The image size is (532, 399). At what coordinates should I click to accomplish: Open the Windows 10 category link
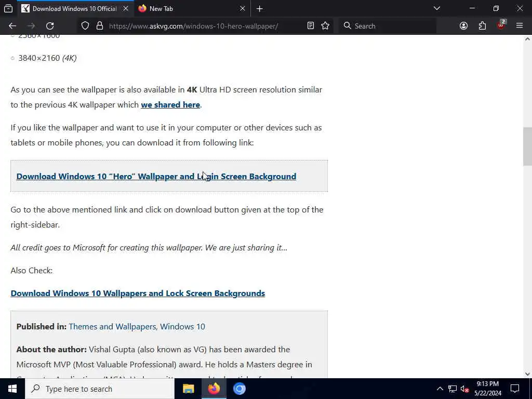pos(182,326)
